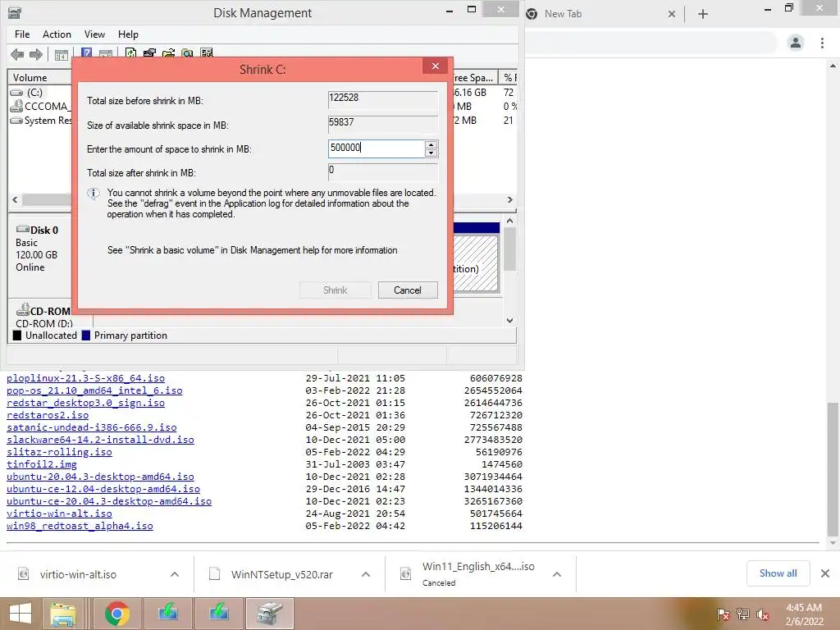Screen dimensions: 840x630
Task: Open win98_redtoast_alpha4.iso link
Action: tap(80, 526)
